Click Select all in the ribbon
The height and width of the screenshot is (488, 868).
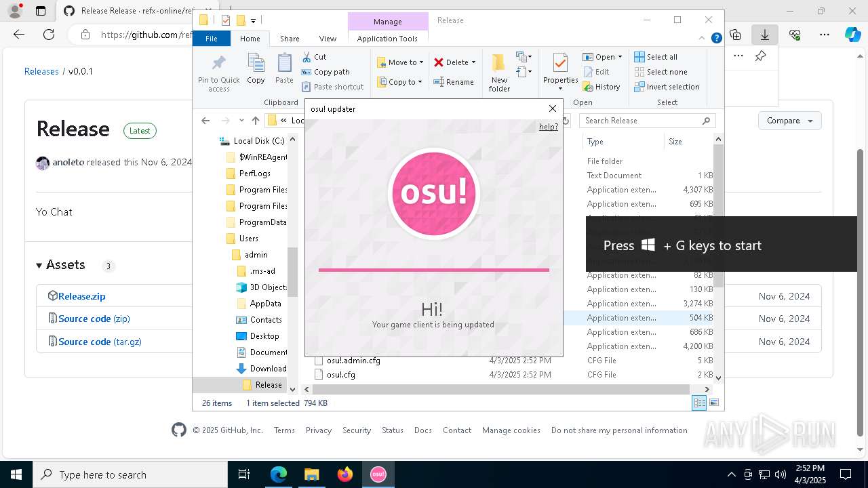(656, 57)
